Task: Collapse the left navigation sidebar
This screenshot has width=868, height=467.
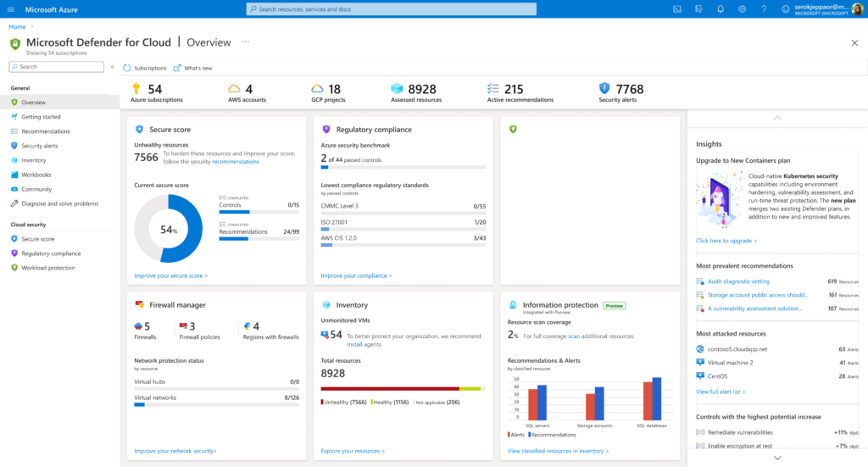Action: coord(113,67)
